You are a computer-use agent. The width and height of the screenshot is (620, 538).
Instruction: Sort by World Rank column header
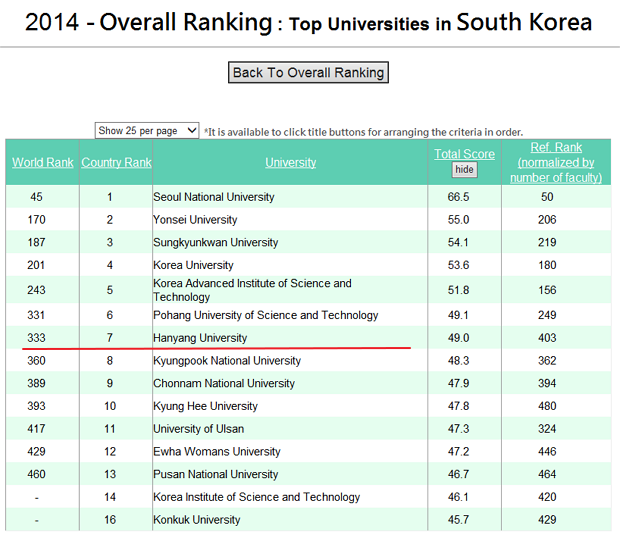click(43, 162)
